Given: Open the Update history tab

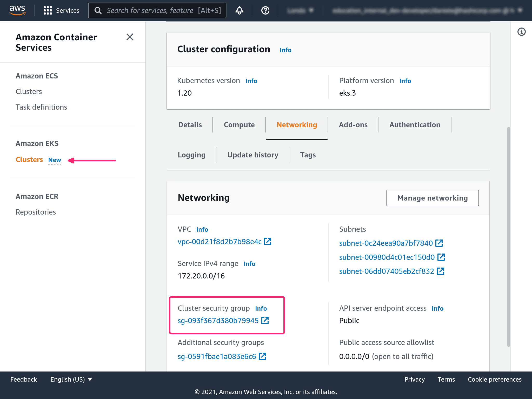Looking at the screenshot, I should click(x=253, y=155).
